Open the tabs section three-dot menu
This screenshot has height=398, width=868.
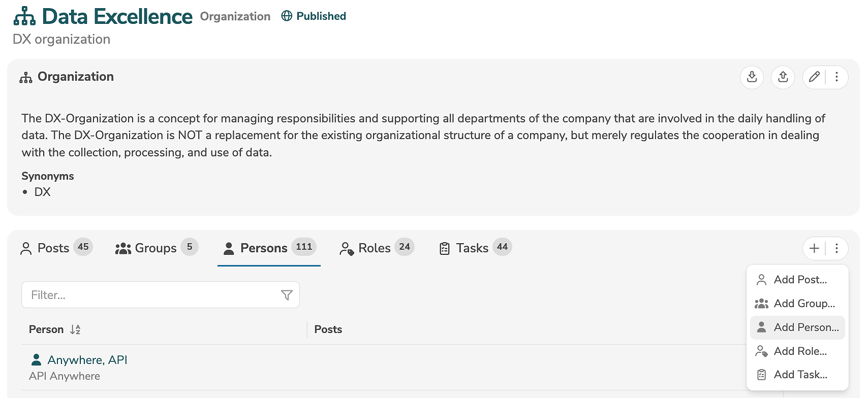[836, 248]
